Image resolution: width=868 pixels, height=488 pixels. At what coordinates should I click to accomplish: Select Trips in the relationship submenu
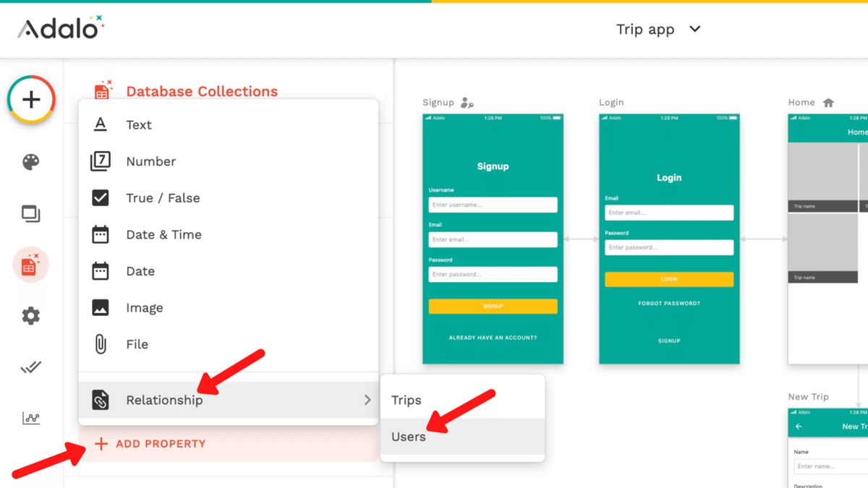click(x=462, y=400)
